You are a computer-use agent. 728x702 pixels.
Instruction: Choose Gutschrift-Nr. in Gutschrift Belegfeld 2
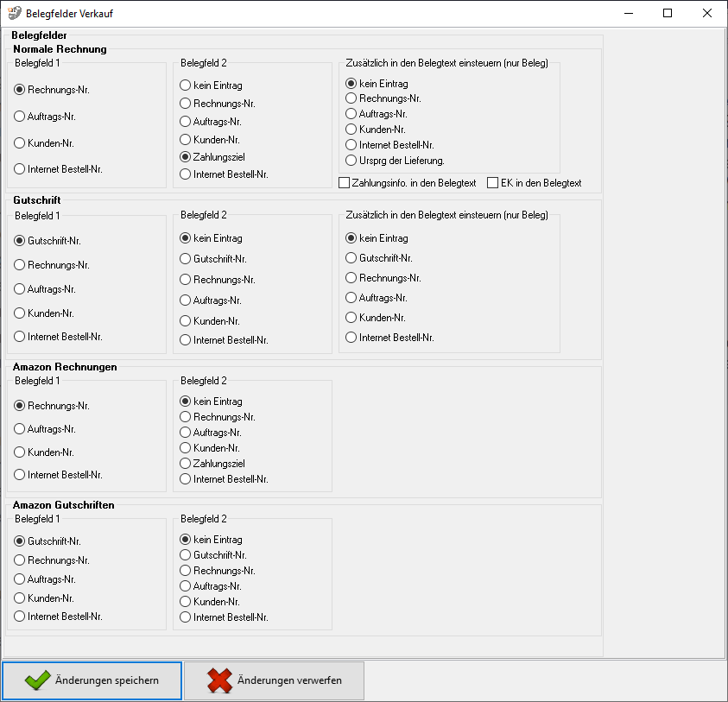pyautogui.click(x=186, y=259)
